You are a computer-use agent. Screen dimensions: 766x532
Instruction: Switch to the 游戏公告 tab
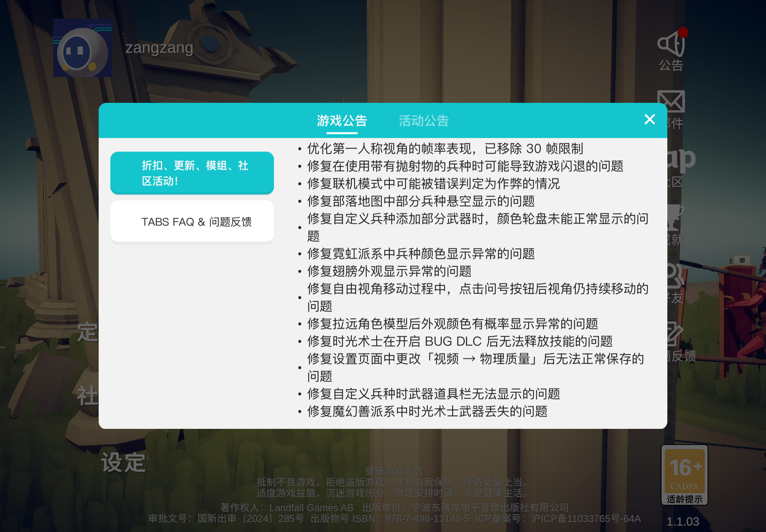pos(341,121)
